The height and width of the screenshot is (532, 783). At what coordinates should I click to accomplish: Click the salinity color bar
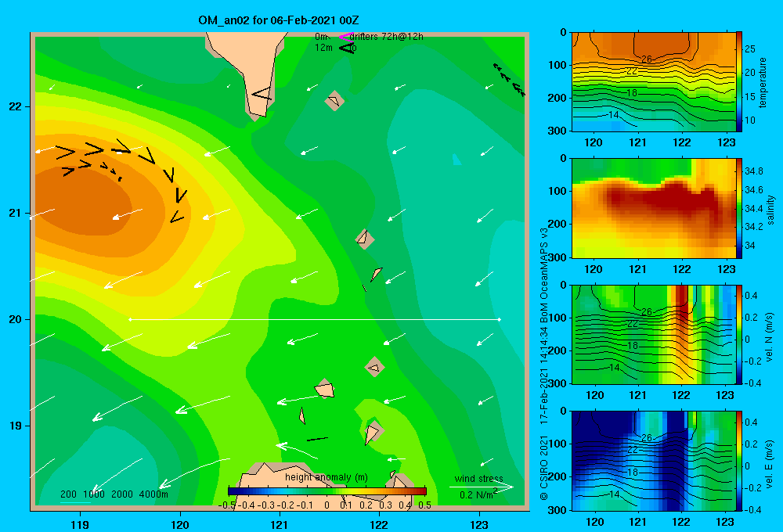(x=739, y=209)
